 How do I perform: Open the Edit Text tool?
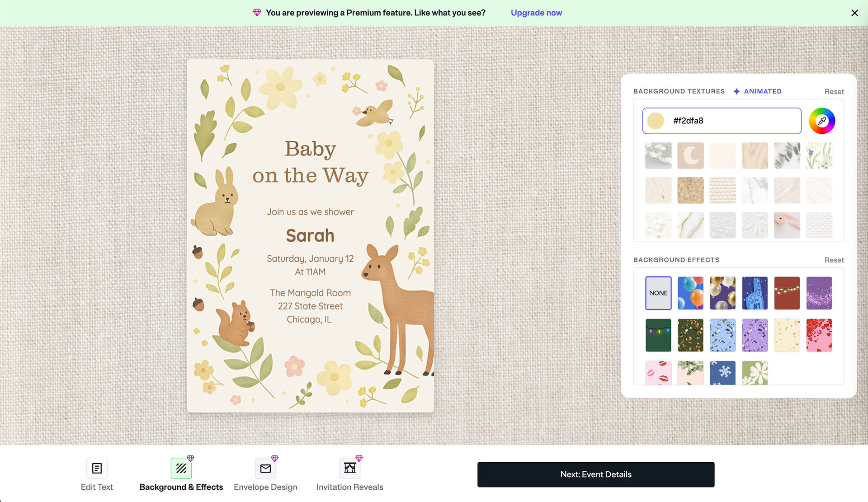(97, 469)
